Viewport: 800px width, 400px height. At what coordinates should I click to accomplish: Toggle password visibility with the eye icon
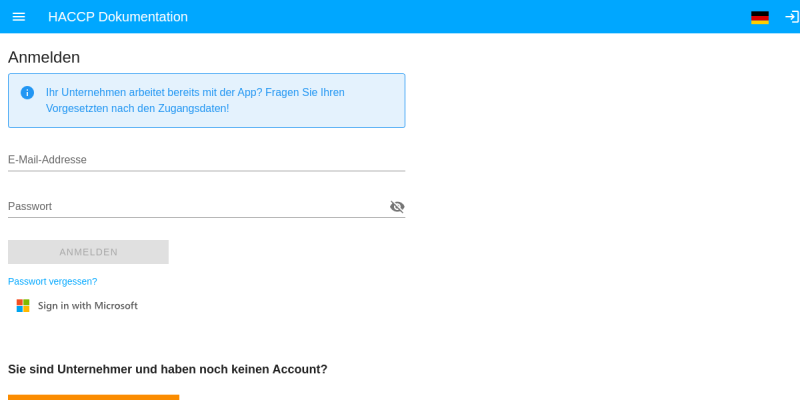tap(397, 207)
